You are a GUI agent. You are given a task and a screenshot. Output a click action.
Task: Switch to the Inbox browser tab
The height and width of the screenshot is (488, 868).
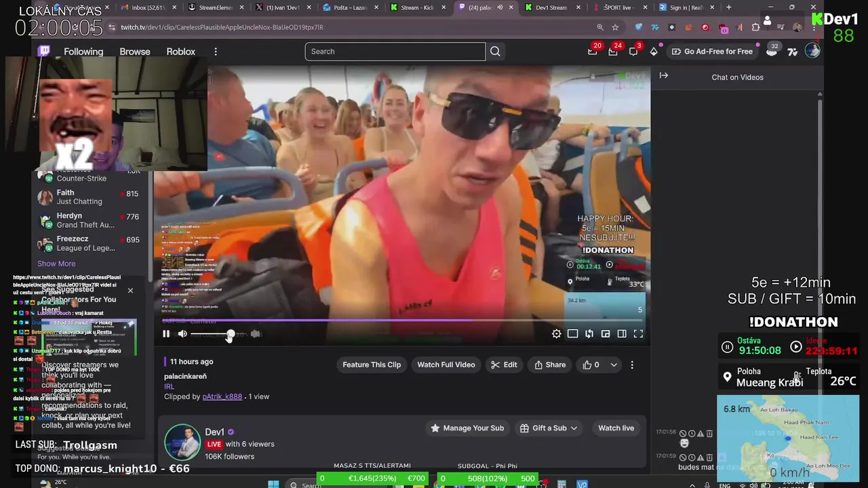pyautogui.click(x=147, y=7)
